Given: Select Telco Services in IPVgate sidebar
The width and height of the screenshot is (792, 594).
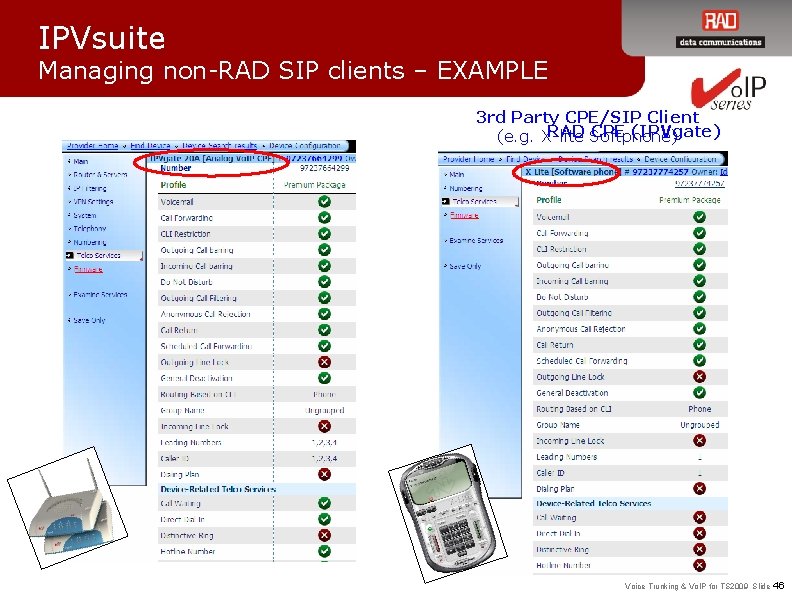Looking at the screenshot, I should point(104,256).
